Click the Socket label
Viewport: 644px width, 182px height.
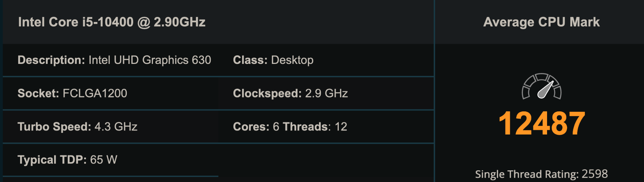(38, 93)
